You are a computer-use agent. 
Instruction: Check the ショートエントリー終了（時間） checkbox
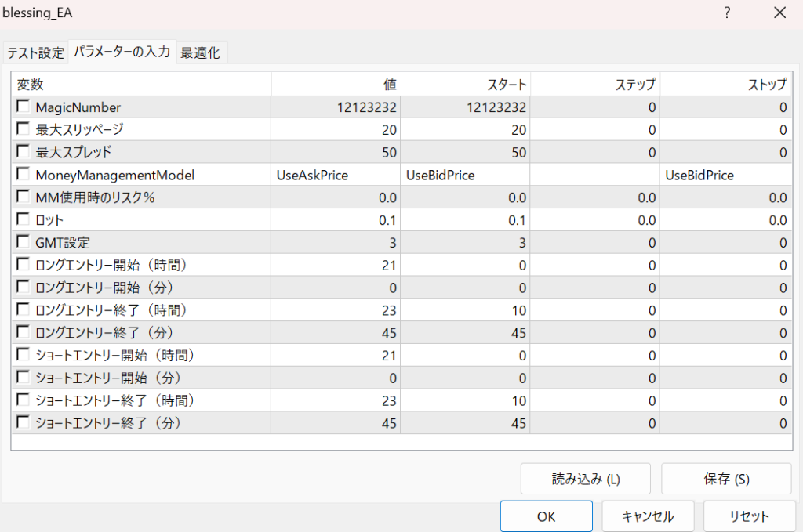coord(23,399)
